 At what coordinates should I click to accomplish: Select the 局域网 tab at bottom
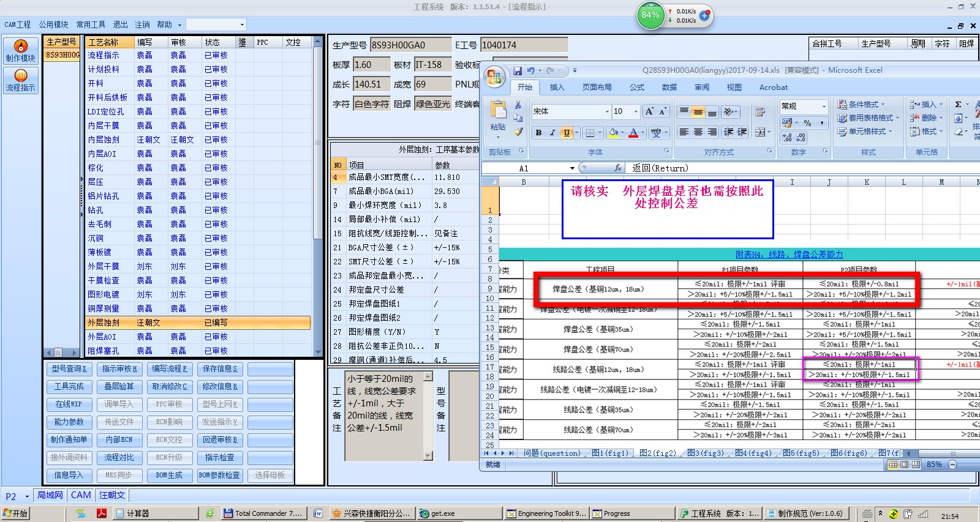pos(50,495)
